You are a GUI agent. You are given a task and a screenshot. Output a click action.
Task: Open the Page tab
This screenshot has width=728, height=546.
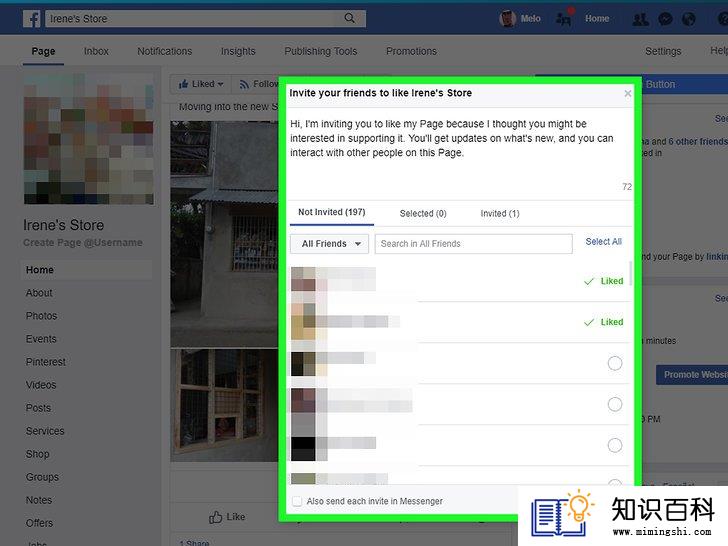click(x=43, y=51)
